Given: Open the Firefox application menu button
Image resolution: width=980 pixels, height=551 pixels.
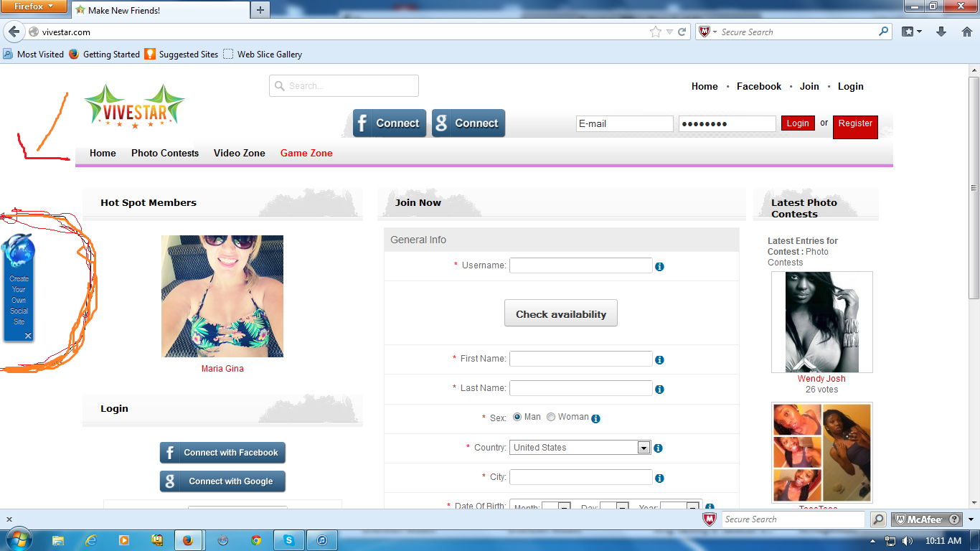Looking at the screenshot, I should pos(34,6).
